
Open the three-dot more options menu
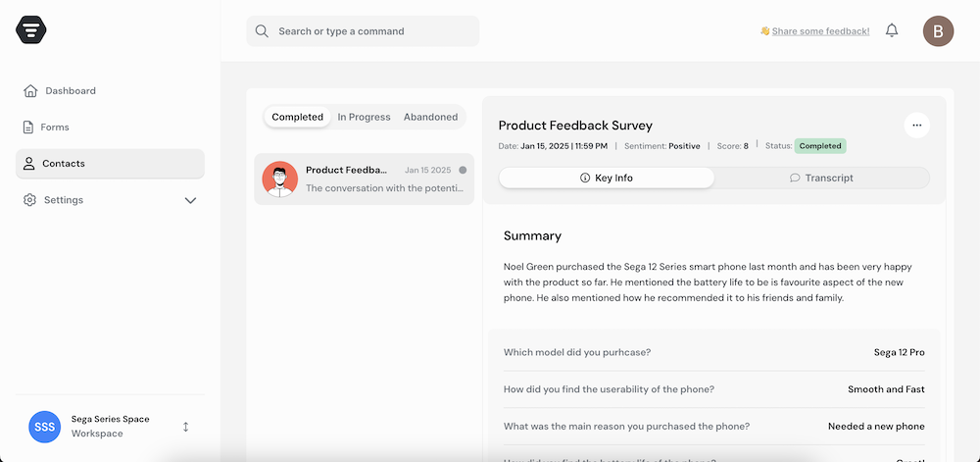[916, 125]
